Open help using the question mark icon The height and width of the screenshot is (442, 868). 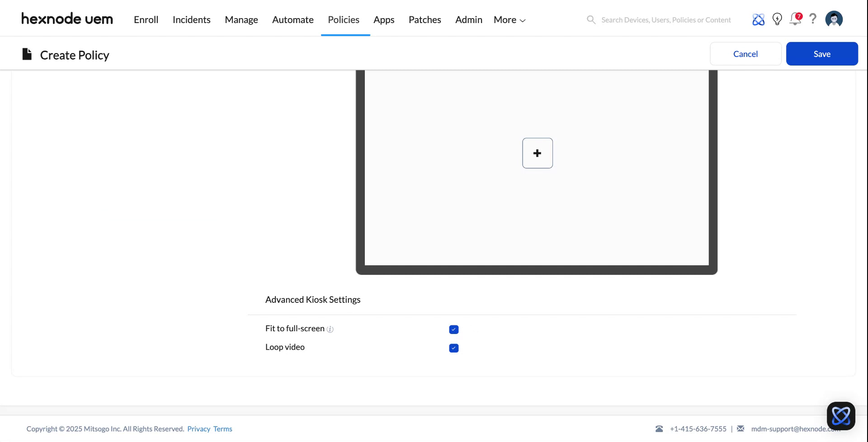click(813, 19)
